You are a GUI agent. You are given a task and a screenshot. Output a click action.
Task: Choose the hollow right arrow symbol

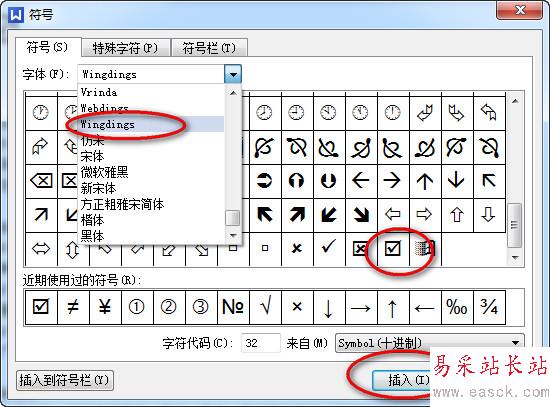click(x=424, y=215)
